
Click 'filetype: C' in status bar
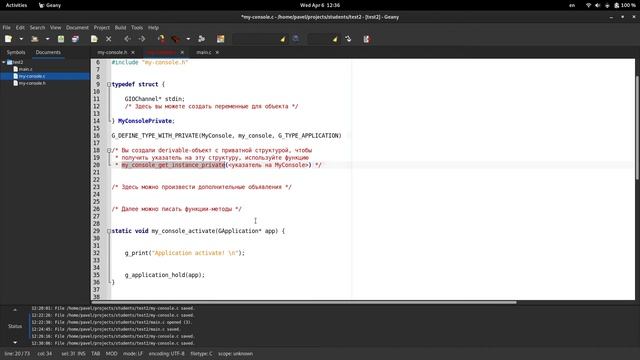click(x=202, y=353)
